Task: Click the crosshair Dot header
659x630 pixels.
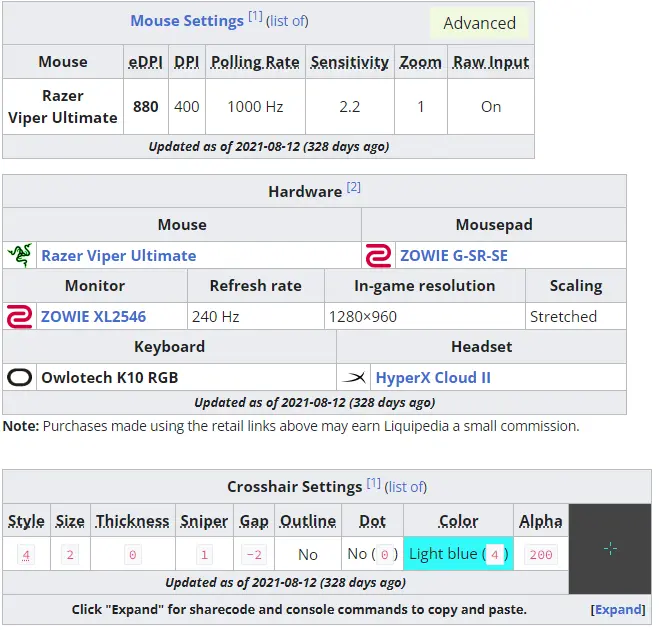Action: (372, 521)
